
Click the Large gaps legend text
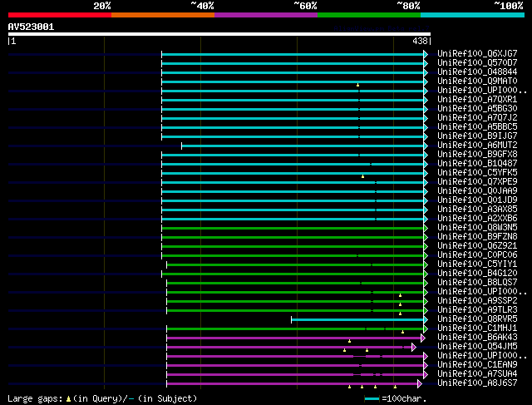click(x=102, y=398)
